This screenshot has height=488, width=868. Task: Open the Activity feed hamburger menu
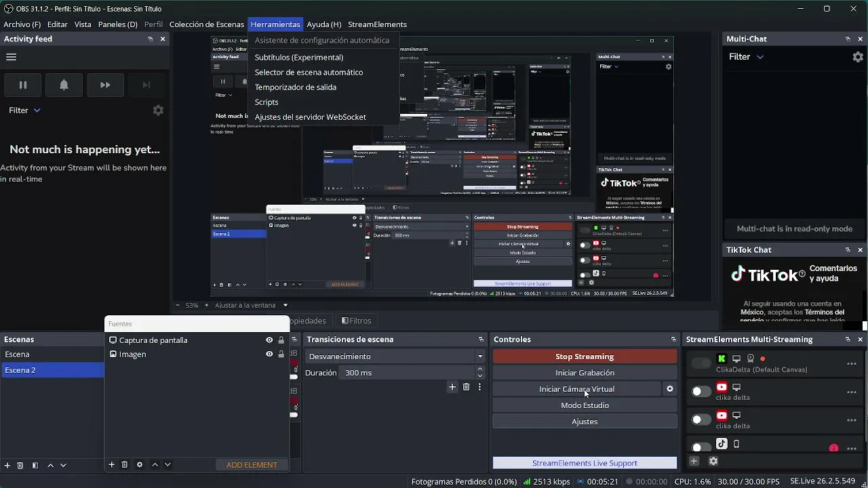coord(11,57)
